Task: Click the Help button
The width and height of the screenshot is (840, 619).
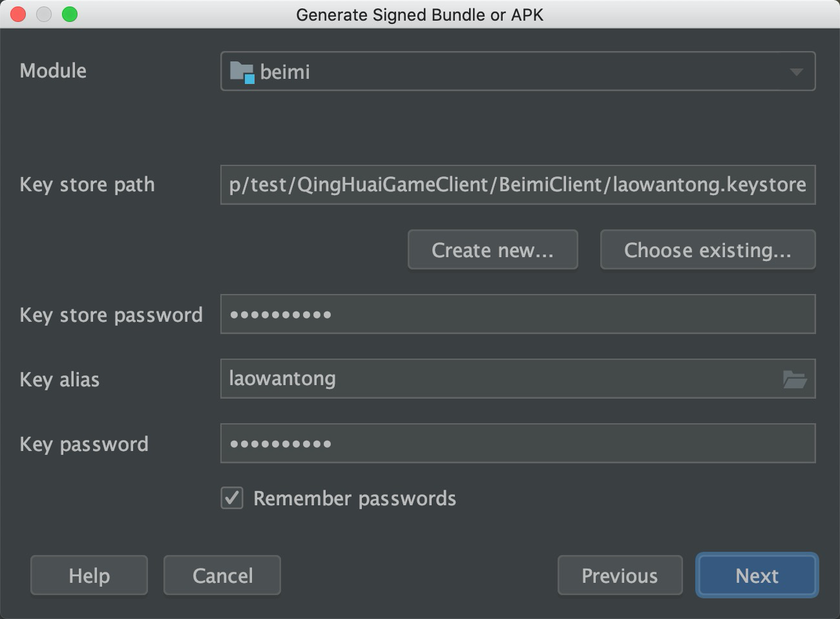Action: [x=89, y=575]
